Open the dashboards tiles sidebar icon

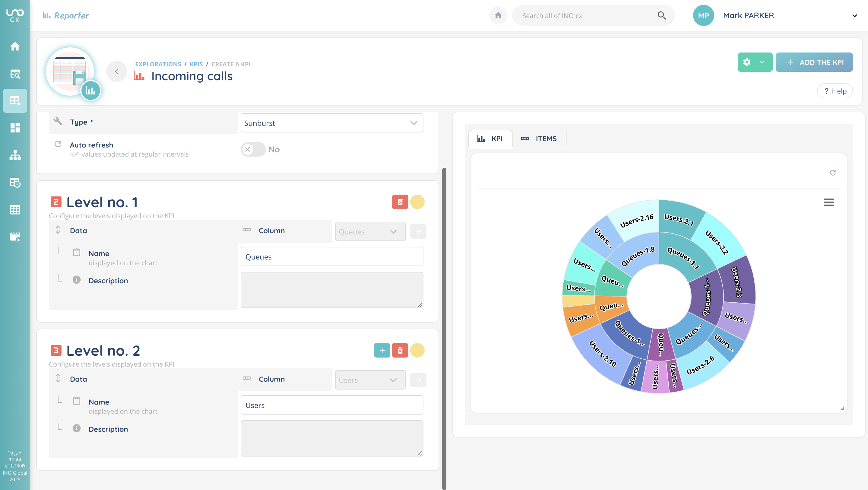[x=15, y=128]
